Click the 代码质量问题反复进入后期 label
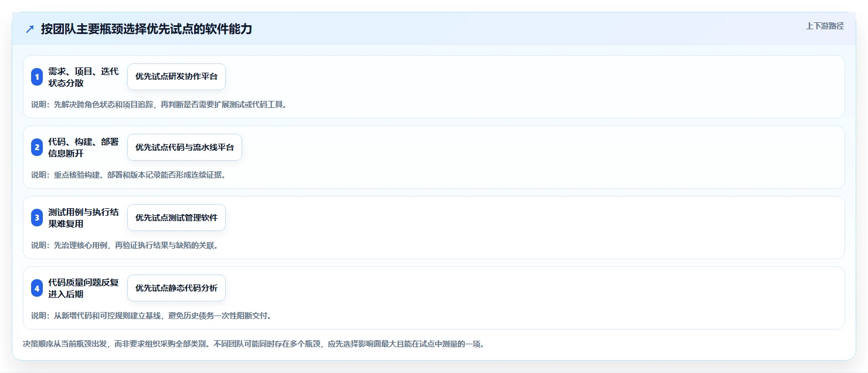The height and width of the screenshot is (373, 868). pos(83,288)
